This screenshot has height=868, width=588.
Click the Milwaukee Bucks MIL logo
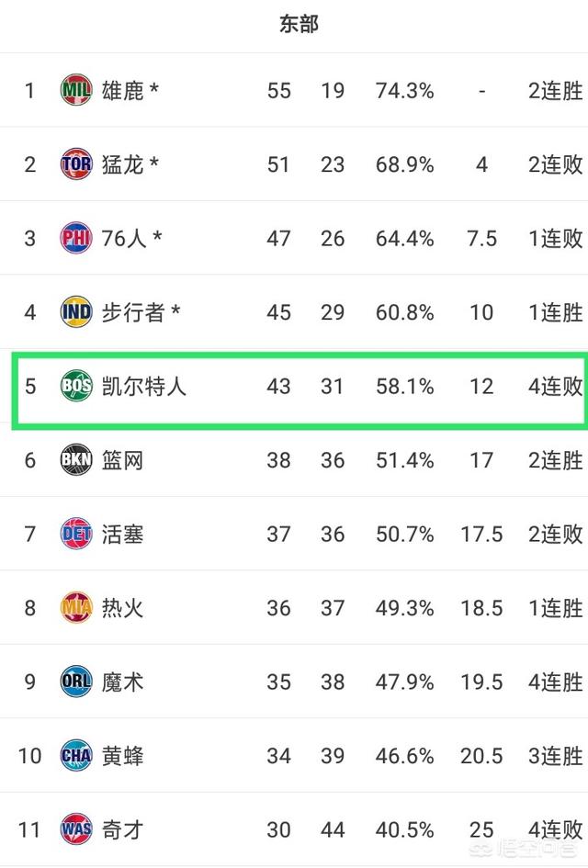pyautogui.click(x=76, y=90)
